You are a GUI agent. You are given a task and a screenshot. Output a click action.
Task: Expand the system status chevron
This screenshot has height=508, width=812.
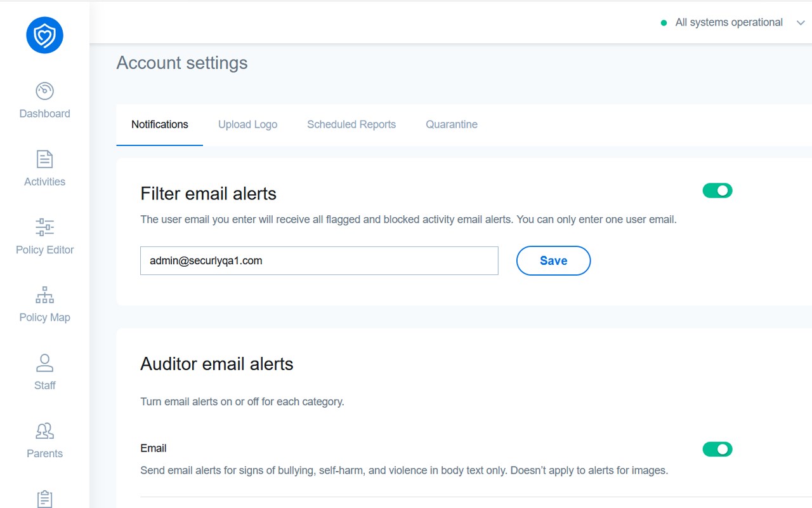point(800,23)
